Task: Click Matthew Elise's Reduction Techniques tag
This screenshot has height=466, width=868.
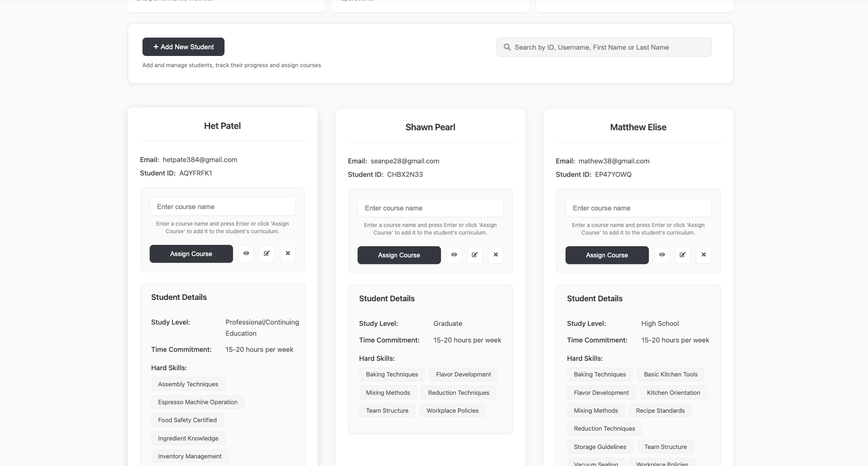Action: click(x=605, y=428)
